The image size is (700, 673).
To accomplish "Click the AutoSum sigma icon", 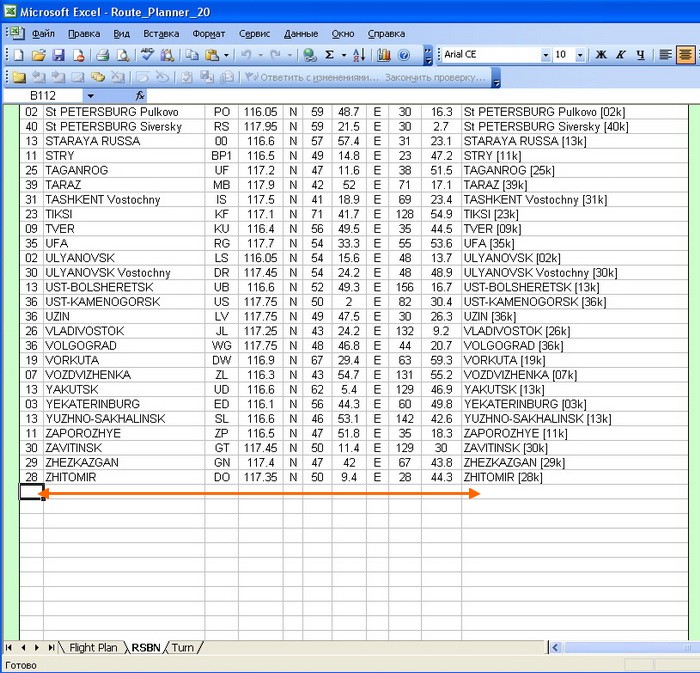I will [x=329, y=55].
